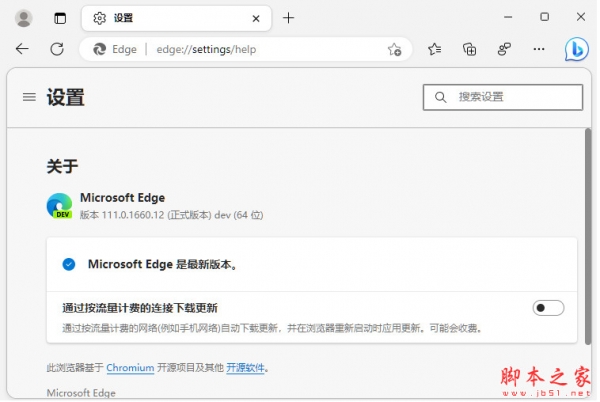Click the 关于 heading
Screen dimensions: 600x402
62,166
